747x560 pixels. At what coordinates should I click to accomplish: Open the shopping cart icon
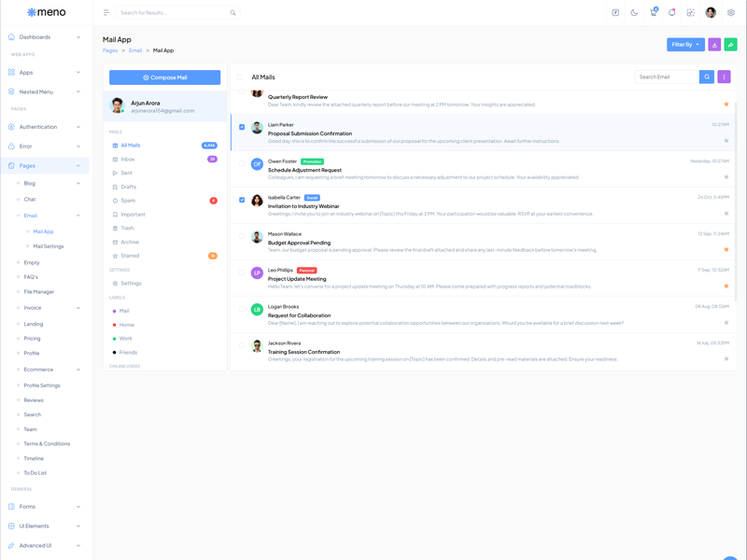(x=653, y=13)
